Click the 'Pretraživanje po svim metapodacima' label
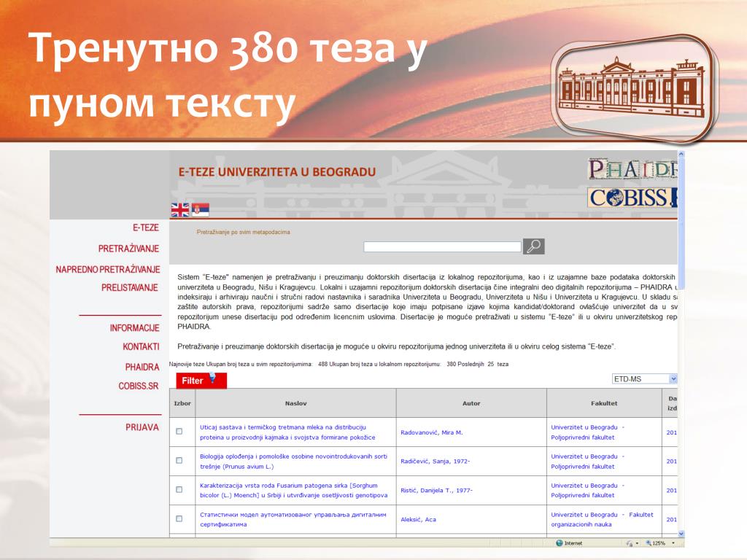 [244, 232]
